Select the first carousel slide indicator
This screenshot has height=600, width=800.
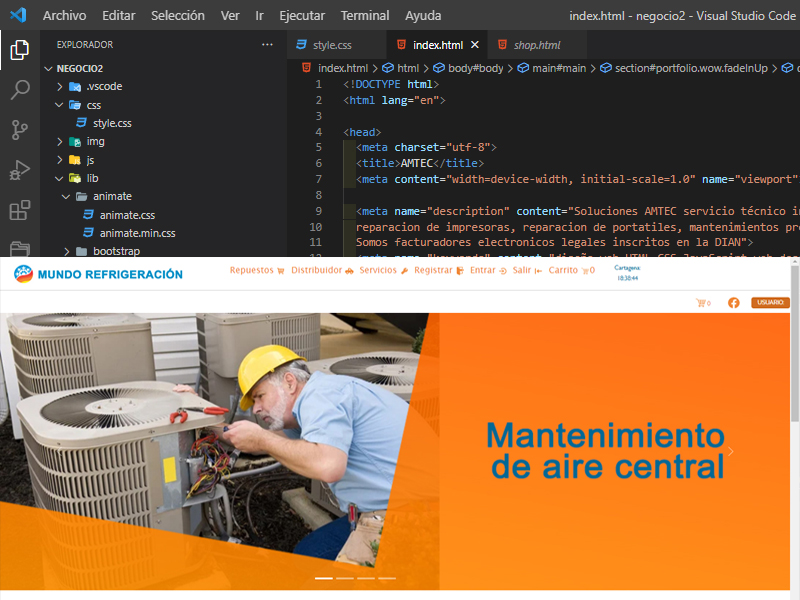pyautogui.click(x=324, y=578)
